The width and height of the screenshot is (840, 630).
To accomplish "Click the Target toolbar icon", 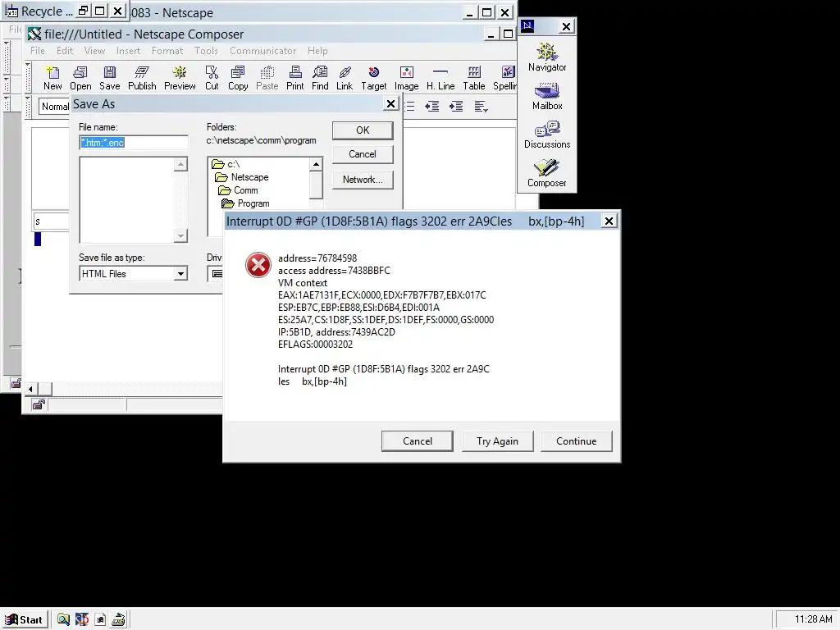I will 373,78.
